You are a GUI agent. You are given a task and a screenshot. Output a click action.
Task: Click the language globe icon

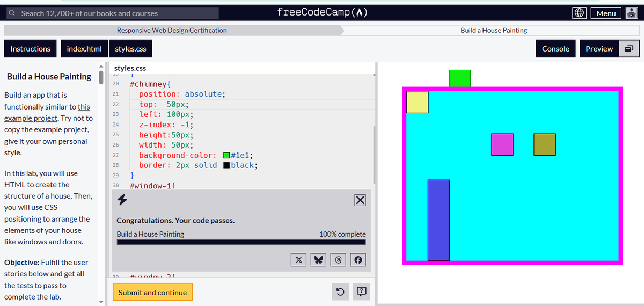tap(580, 13)
